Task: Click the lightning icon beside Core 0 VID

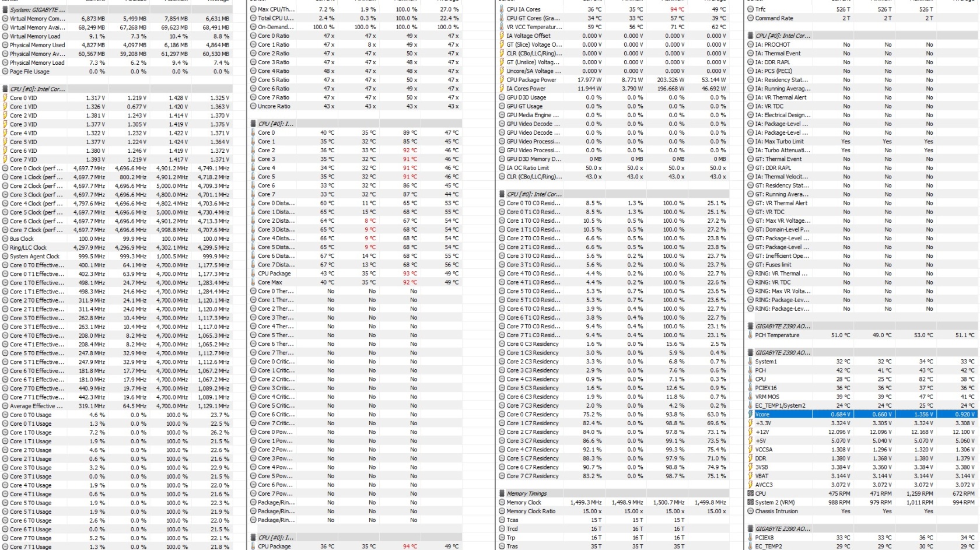Action: (5, 98)
